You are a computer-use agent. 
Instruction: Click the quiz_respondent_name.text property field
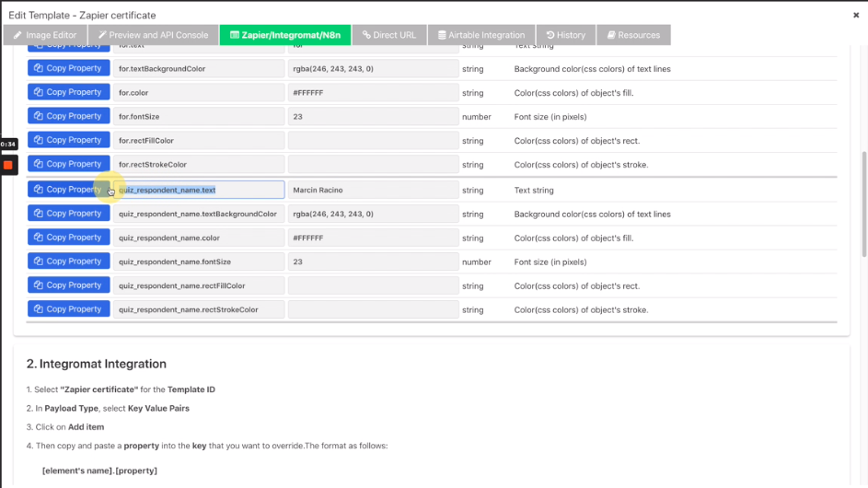[x=199, y=190]
